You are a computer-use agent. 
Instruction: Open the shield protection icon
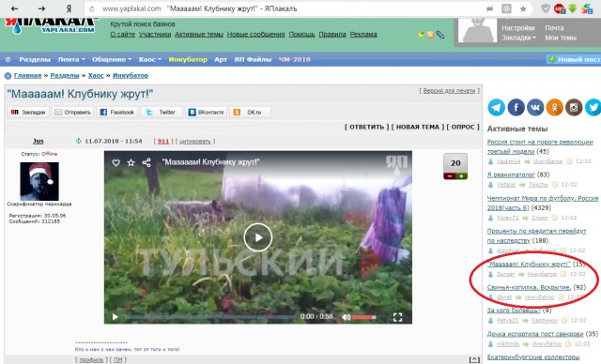[545, 8]
